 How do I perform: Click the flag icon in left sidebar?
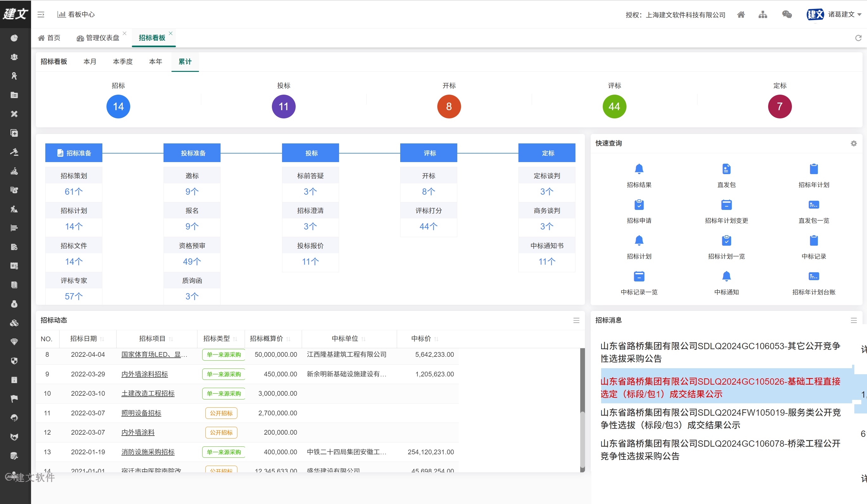[x=14, y=399]
